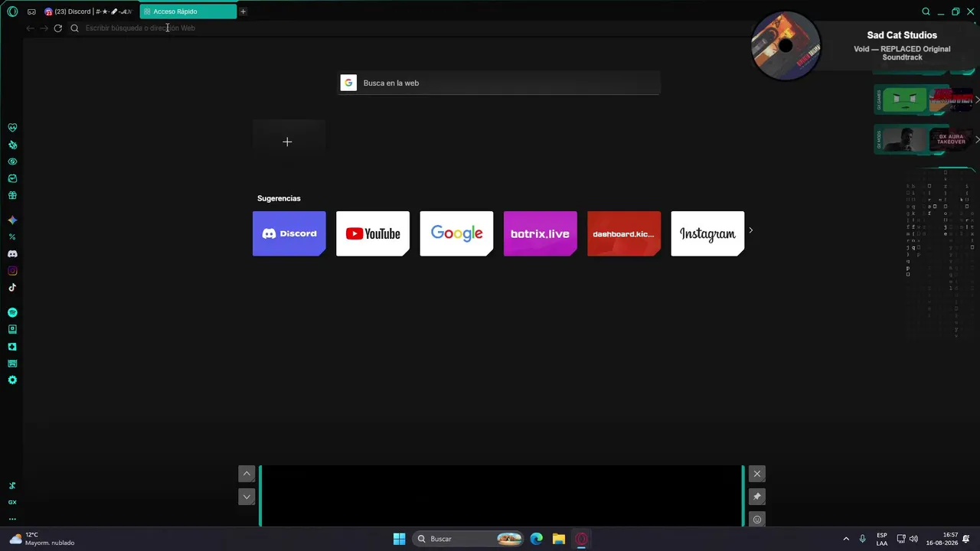Open the botrix.live speed dial tile
This screenshot has width=980, height=551.
540,233
